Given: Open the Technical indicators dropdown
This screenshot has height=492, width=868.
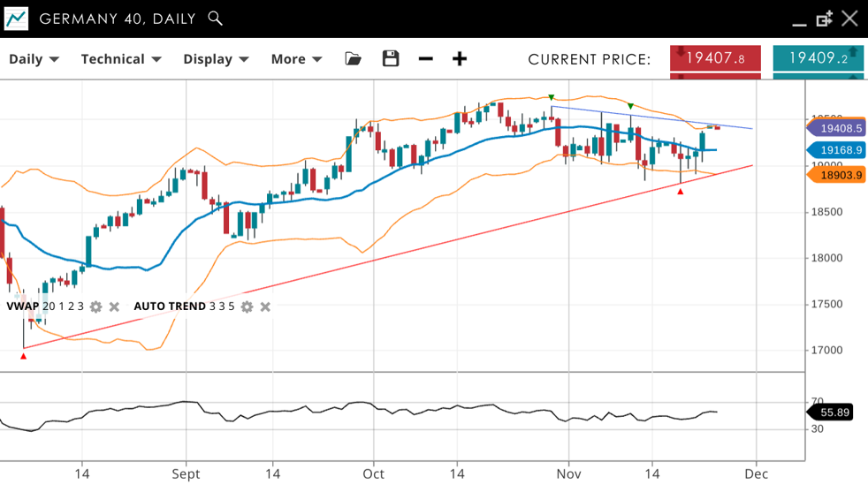Looking at the screenshot, I should click(x=121, y=59).
